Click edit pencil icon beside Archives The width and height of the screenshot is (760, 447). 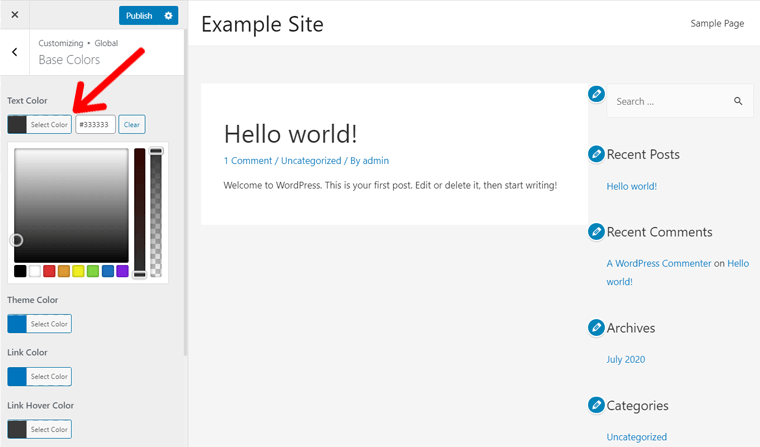click(x=597, y=327)
